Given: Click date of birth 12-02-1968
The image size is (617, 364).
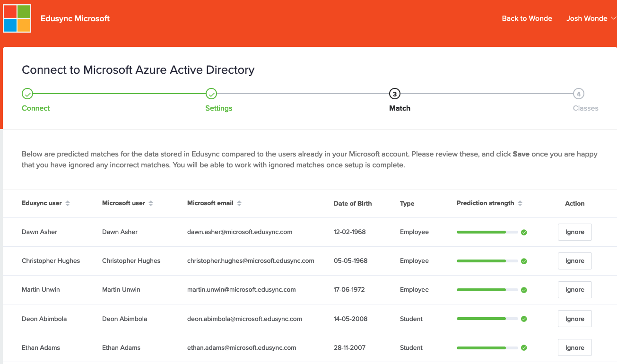Looking at the screenshot, I should (x=350, y=232).
